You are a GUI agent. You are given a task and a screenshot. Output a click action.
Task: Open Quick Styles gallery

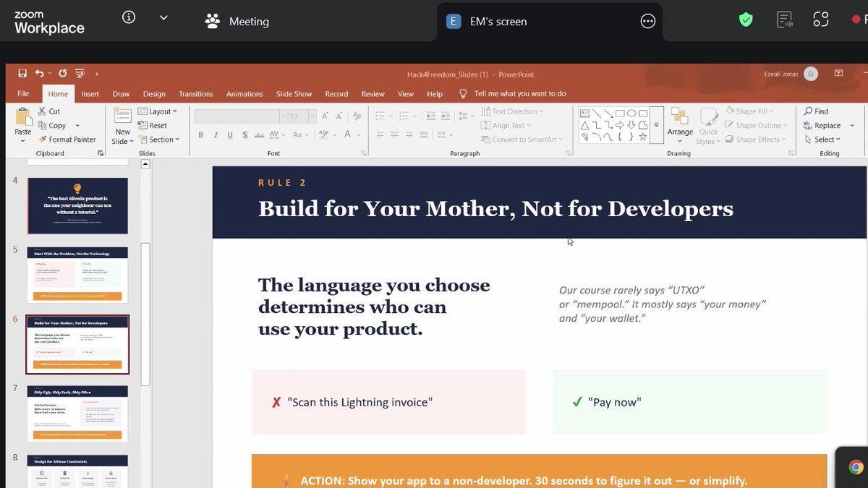(708, 127)
